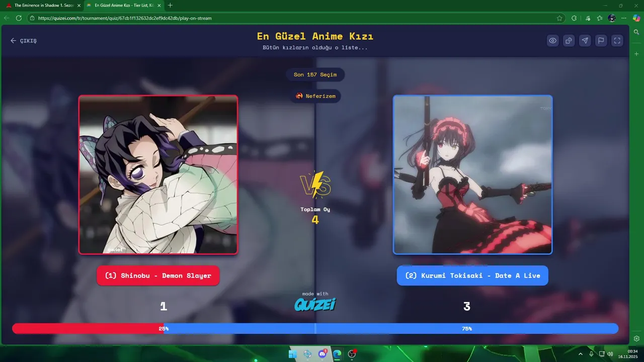Open the favorites list icon

600,18
